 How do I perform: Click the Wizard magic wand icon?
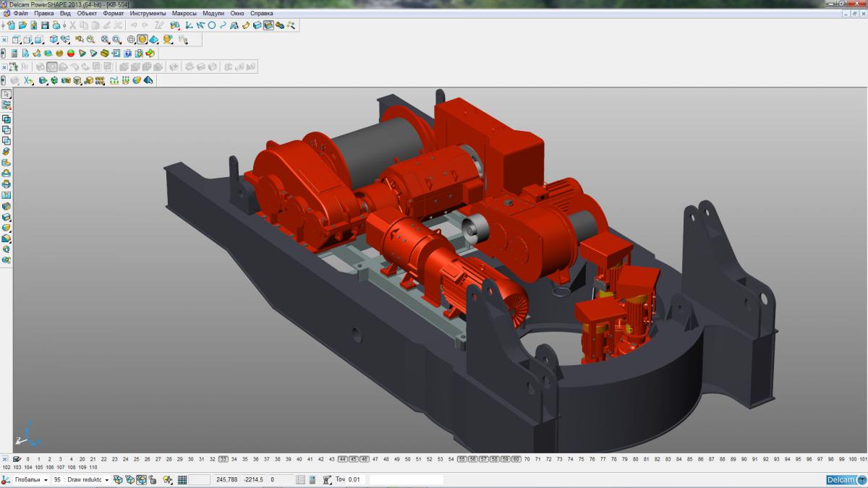click(291, 25)
